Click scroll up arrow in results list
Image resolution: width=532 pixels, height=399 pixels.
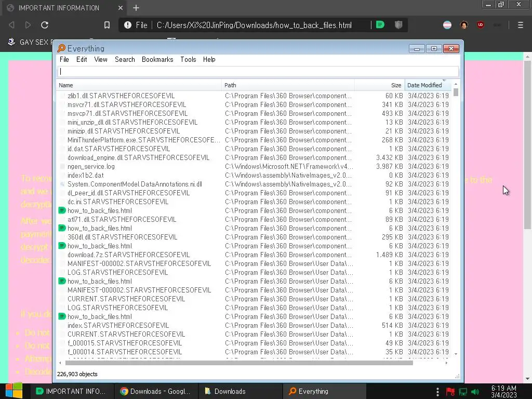pyautogui.click(x=456, y=84)
